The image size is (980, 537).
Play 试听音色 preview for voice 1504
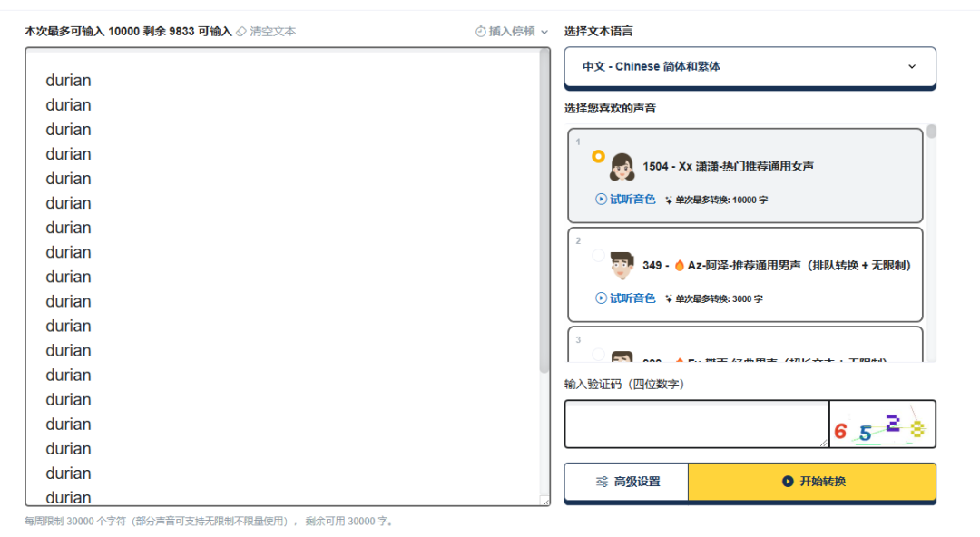(625, 200)
